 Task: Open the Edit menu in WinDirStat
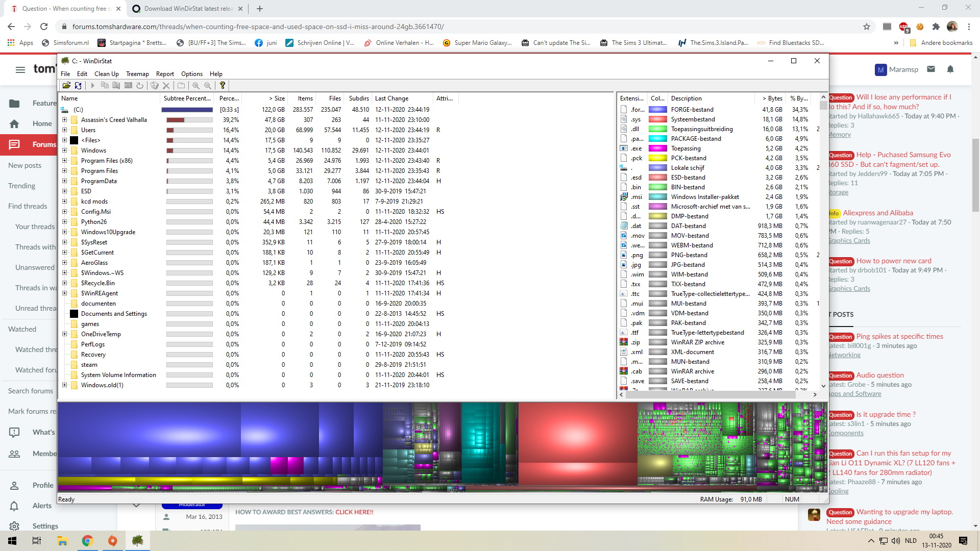click(x=82, y=74)
